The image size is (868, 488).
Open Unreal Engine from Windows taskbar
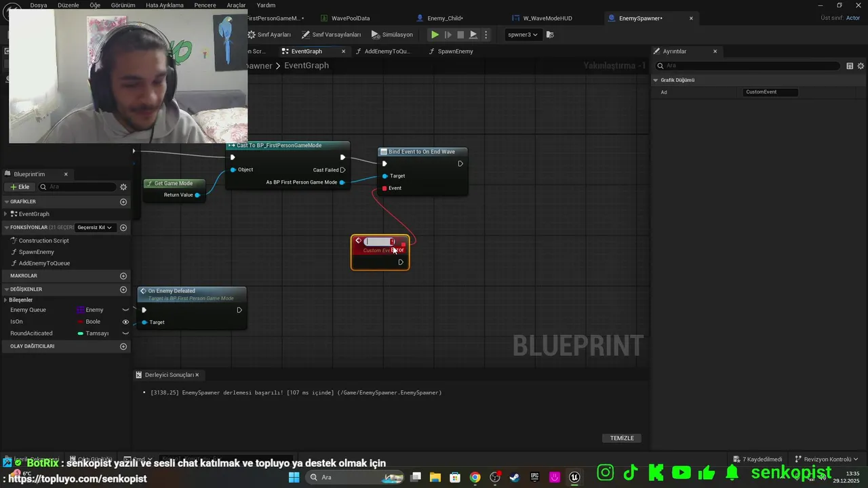point(574,477)
